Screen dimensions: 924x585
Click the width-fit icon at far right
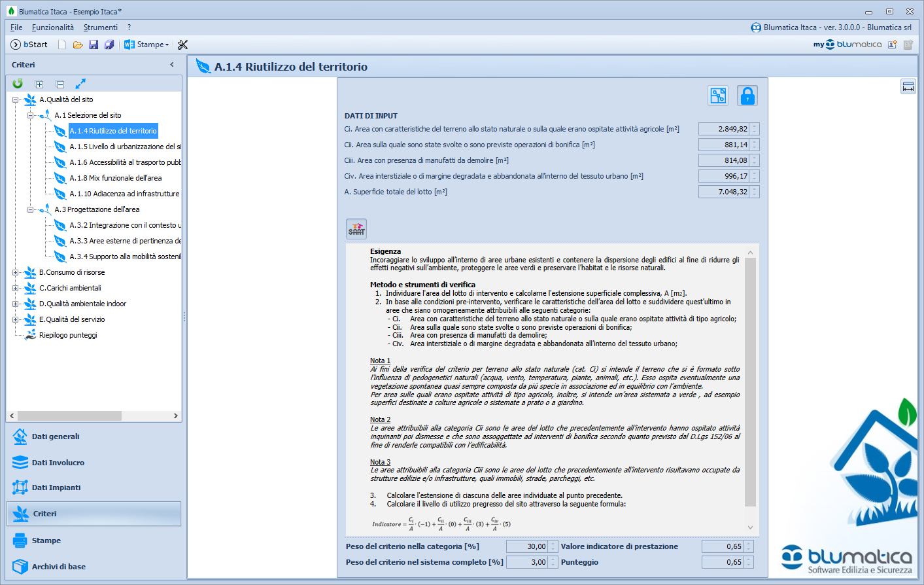pyautogui.click(x=908, y=86)
